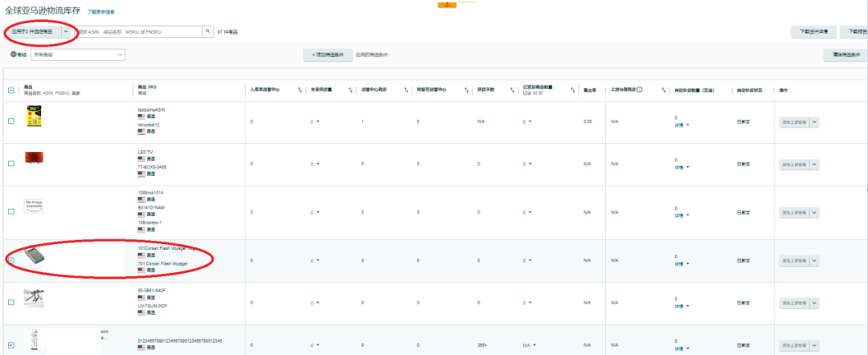Click the ASIN/MSKU/FNSKU search input field
This screenshot has width=868, height=355.
click(137, 31)
